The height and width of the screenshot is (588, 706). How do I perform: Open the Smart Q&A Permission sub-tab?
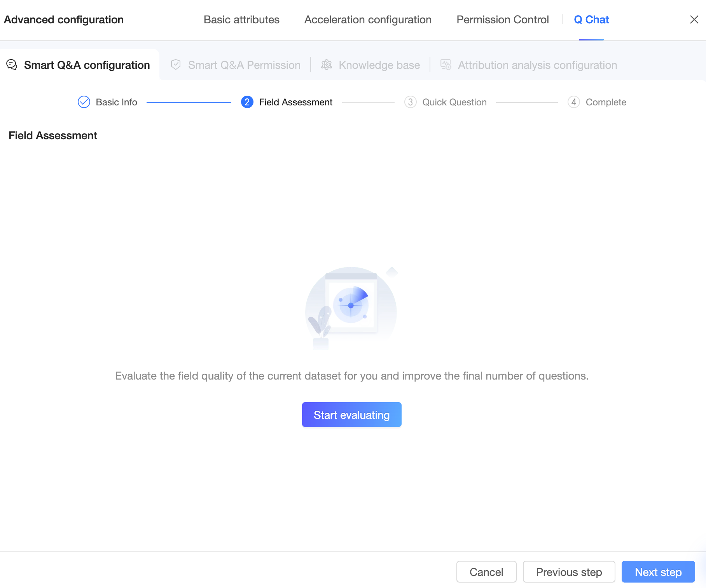coord(236,65)
